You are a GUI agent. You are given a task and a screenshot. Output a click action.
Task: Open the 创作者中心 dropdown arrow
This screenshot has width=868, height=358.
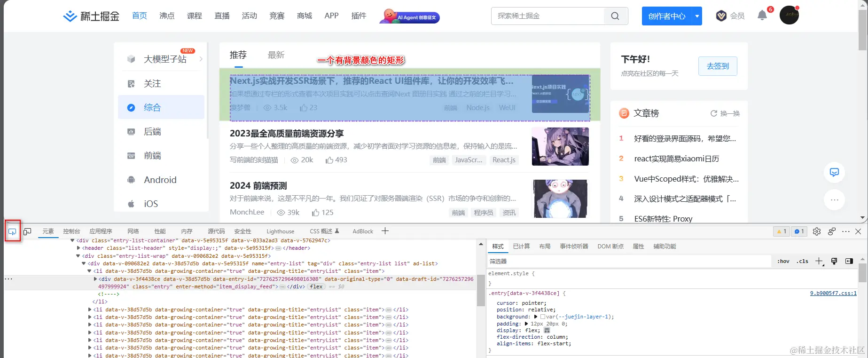click(x=697, y=16)
